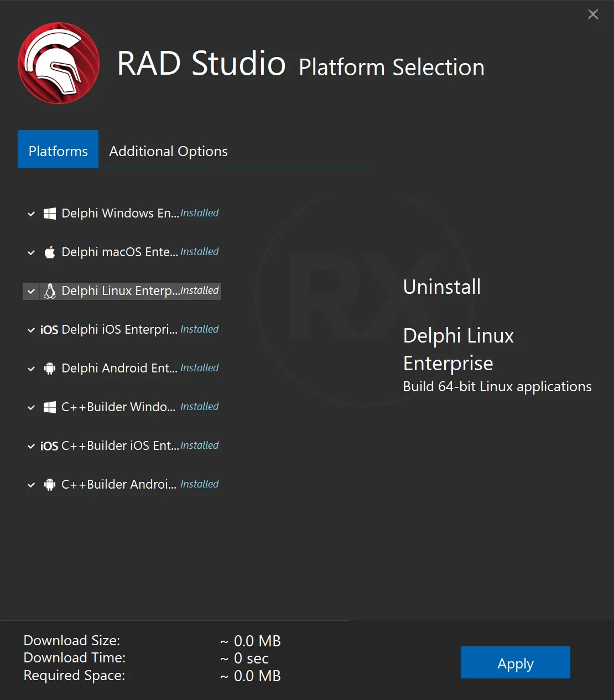The width and height of the screenshot is (614, 700).
Task: Toggle the C++Builder Windows checkmark
Action: (32, 407)
